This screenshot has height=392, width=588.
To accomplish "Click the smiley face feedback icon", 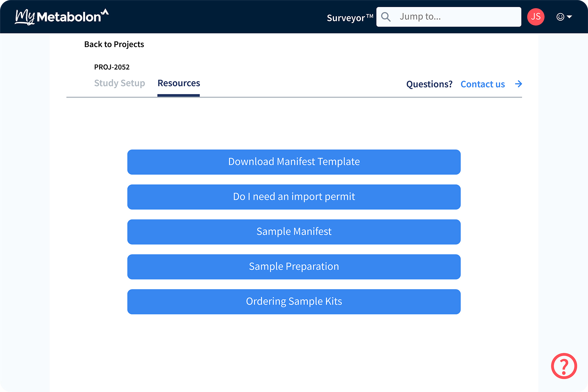I will tap(560, 17).
